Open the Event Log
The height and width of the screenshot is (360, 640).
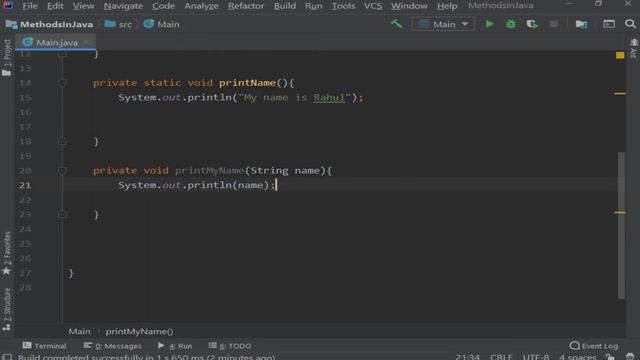tap(594, 346)
